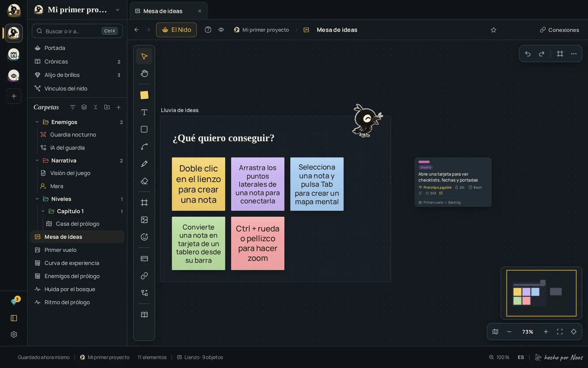This screenshot has height=368, width=588.
Task: Pick the yellow sticky note tool
Action: tap(144, 95)
